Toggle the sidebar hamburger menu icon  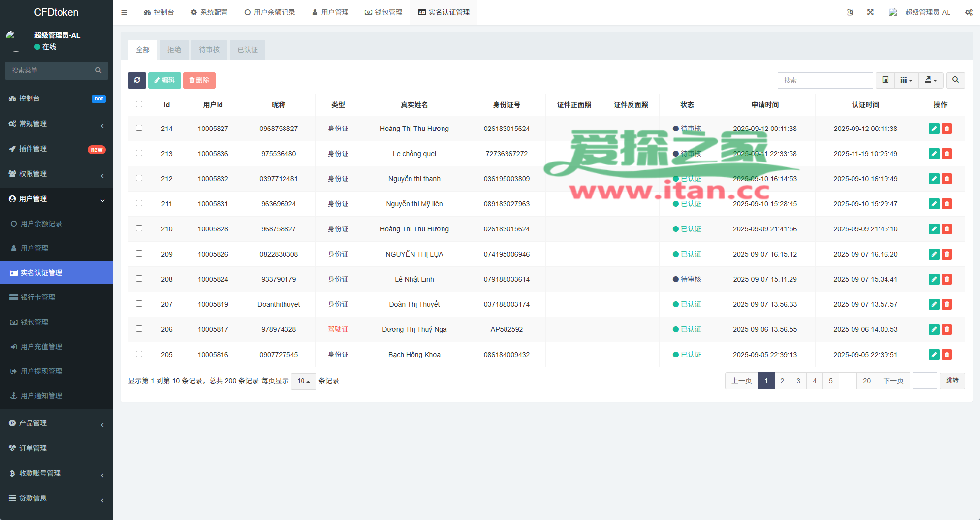coord(124,12)
